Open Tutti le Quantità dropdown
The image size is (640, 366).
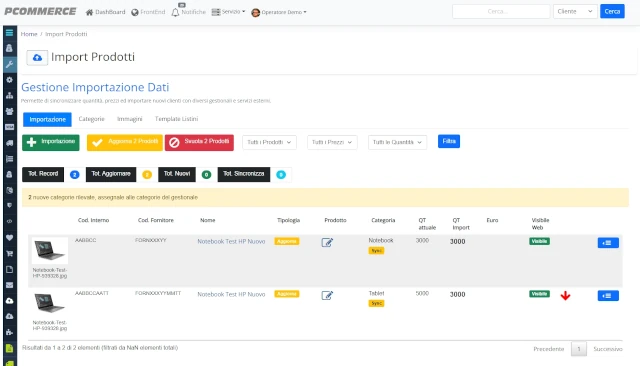[397, 142]
